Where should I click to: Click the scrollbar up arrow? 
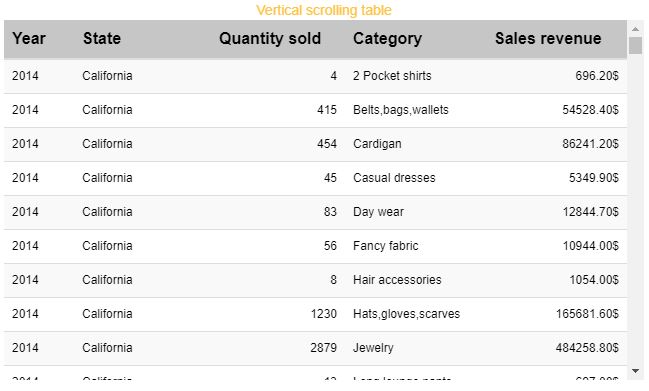635,29
